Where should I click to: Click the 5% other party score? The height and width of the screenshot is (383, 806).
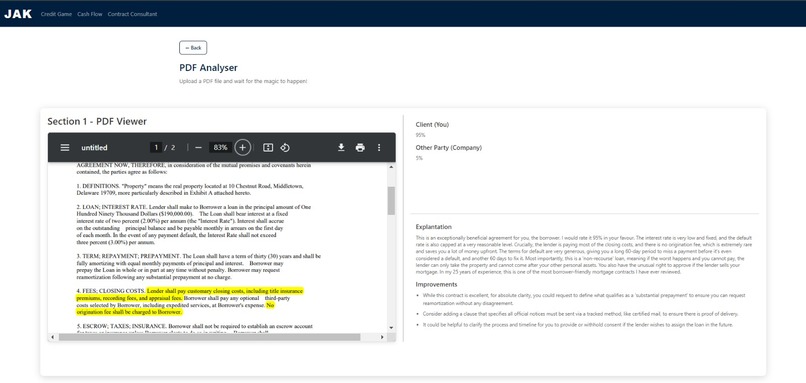tap(419, 158)
